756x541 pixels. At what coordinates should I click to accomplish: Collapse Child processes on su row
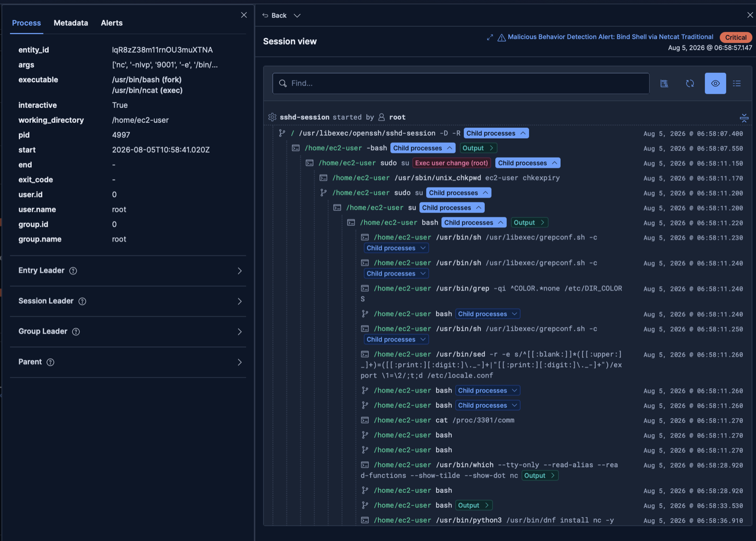452,208
